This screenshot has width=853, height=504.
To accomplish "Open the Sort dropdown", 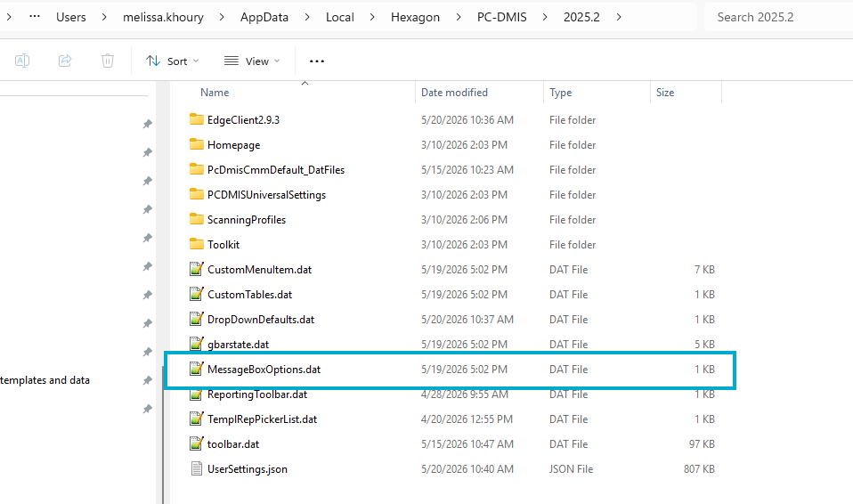I will point(172,61).
